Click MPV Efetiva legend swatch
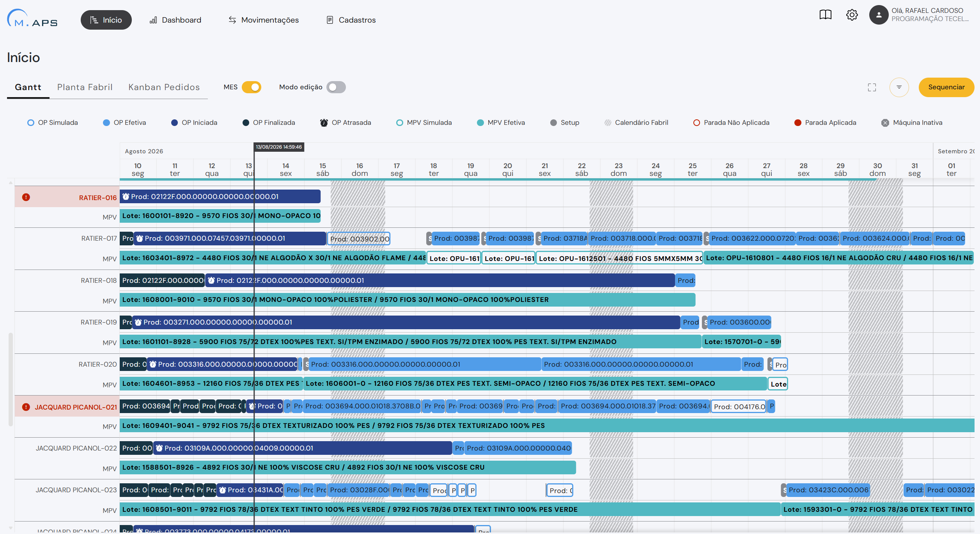The width and height of the screenshot is (980, 534). click(x=480, y=122)
